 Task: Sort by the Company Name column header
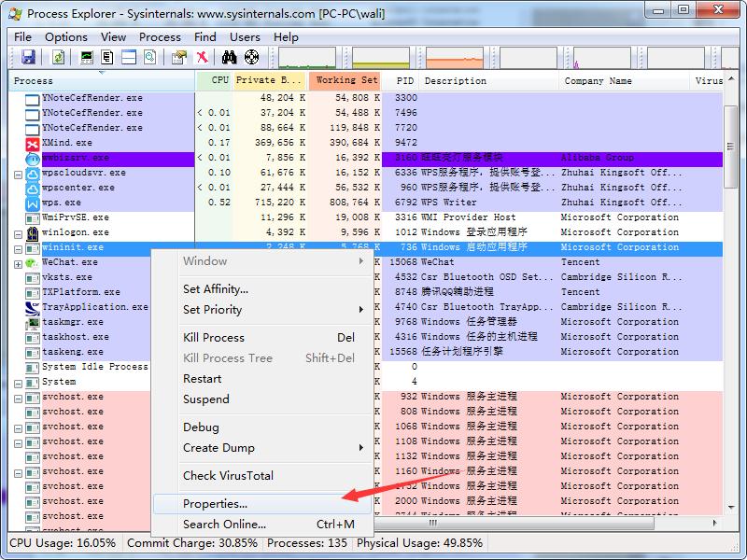(x=623, y=81)
